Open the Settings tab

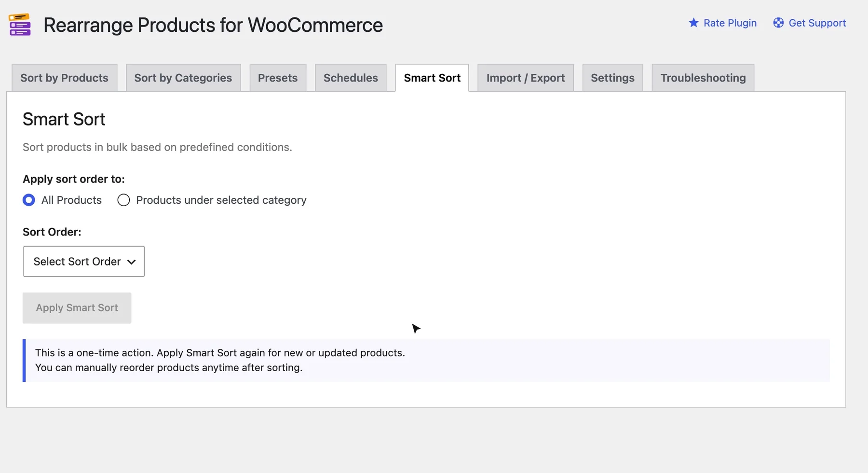(612, 78)
